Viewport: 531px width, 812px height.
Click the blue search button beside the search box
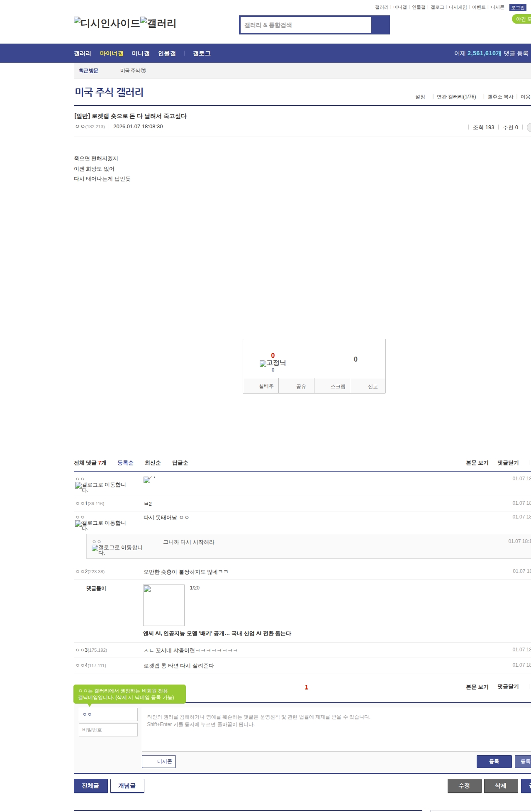coord(380,25)
